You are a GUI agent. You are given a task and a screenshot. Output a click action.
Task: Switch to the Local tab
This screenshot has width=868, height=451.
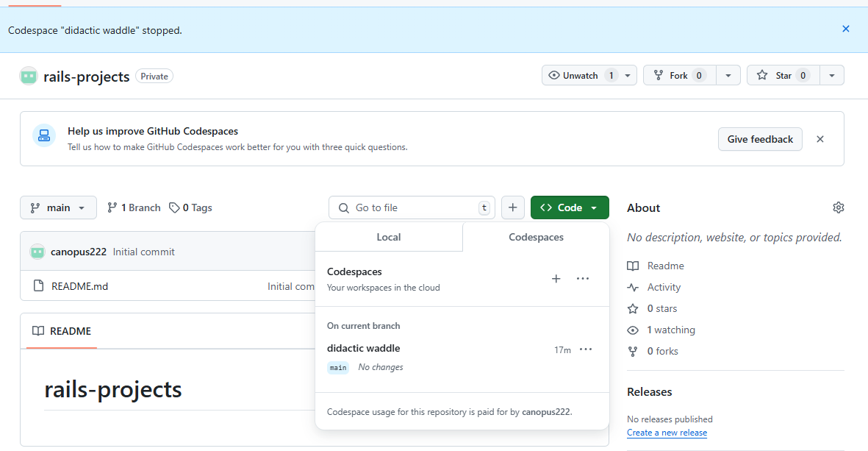point(389,237)
